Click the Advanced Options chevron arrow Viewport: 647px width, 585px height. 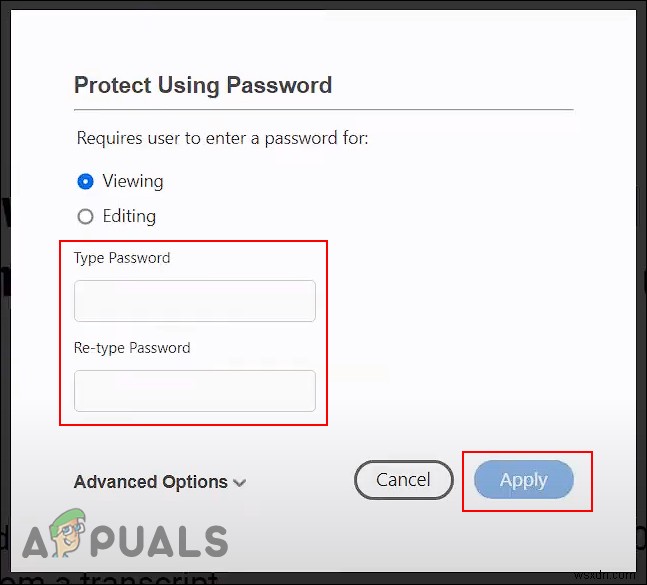tap(239, 482)
